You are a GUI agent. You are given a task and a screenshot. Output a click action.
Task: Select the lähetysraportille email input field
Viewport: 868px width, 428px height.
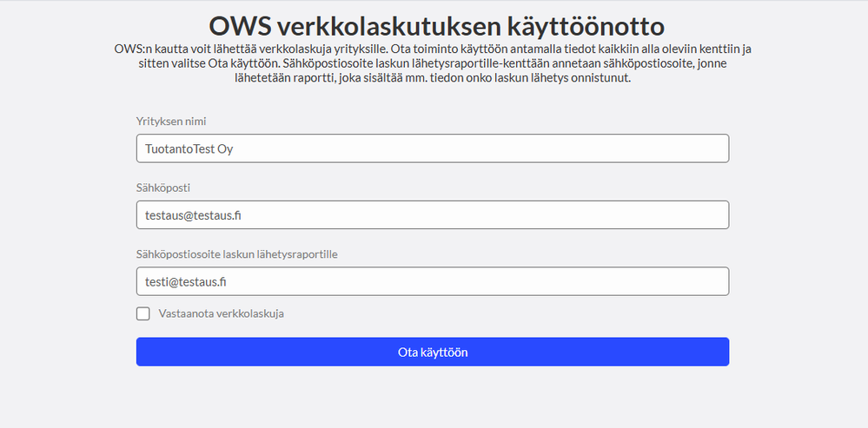pyautogui.click(x=433, y=281)
